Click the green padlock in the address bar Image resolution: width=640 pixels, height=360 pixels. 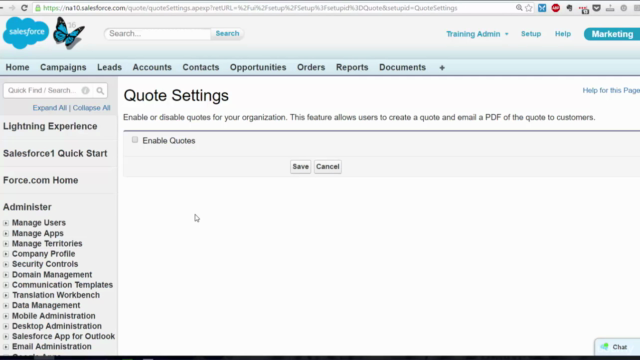point(38,8)
